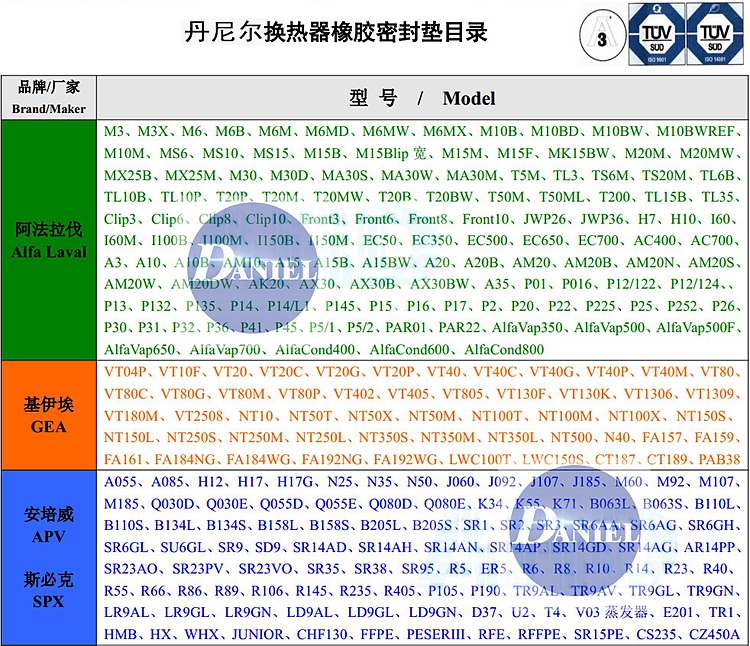The height and width of the screenshot is (646, 750).
Task: Click APV model B158L
Action: pos(277,525)
